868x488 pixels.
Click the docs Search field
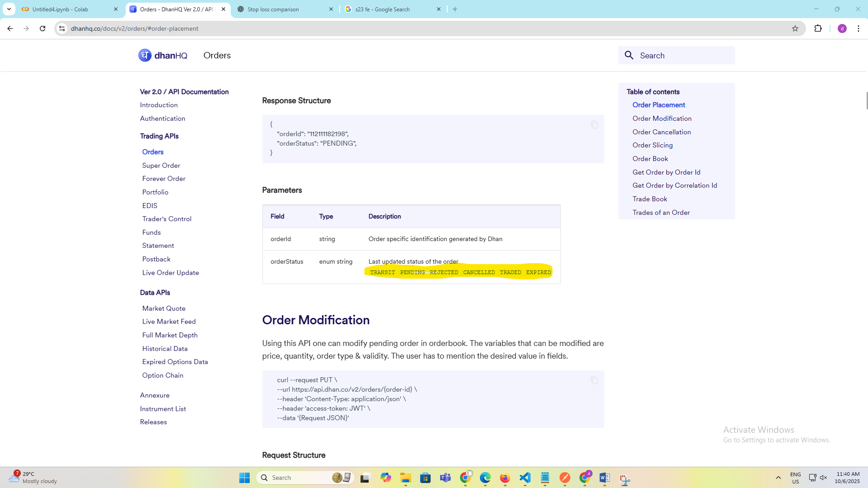tap(683, 56)
